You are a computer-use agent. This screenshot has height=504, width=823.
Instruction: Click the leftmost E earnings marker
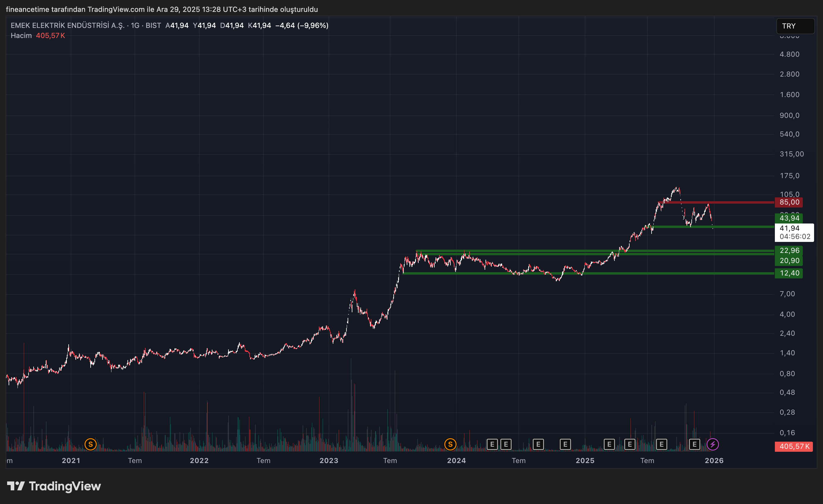(x=492, y=444)
